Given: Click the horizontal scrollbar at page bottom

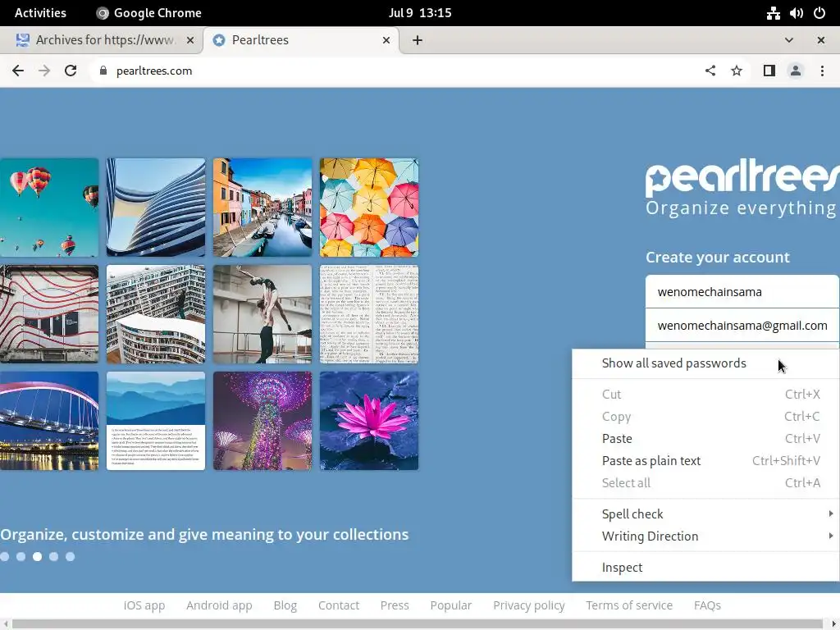Looking at the screenshot, I should [x=418, y=624].
